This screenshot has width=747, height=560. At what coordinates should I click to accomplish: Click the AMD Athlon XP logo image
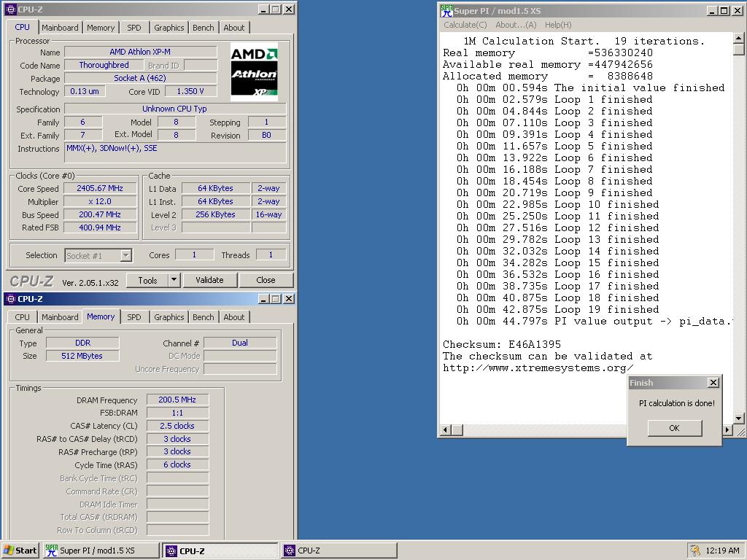(x=255, y=72)
